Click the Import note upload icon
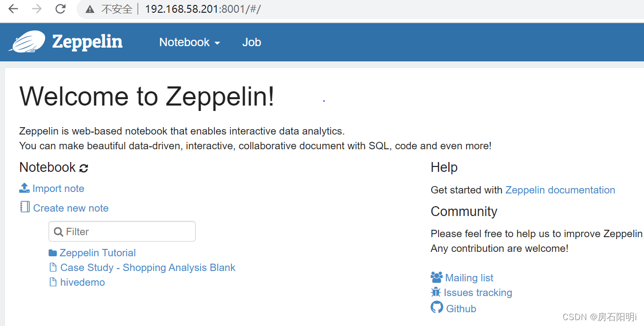Screen dimensions: 644x326 tap(24, 188)
